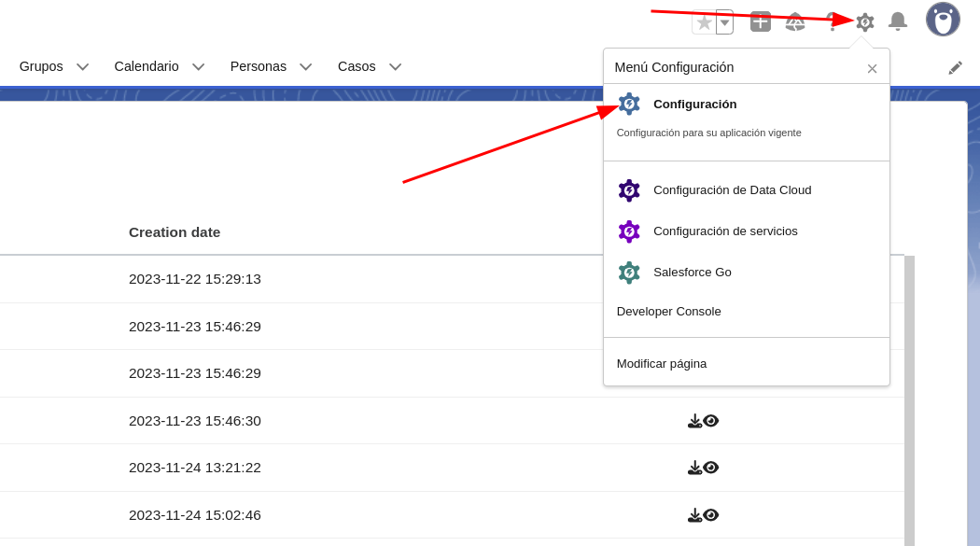Preview the 2023-11-23 15:46:30 entry via eye icon
980x546 pixels.
pos(711,421)
